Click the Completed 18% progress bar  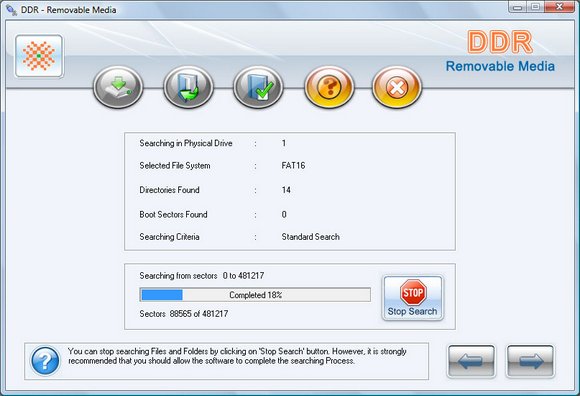(255, 295)
